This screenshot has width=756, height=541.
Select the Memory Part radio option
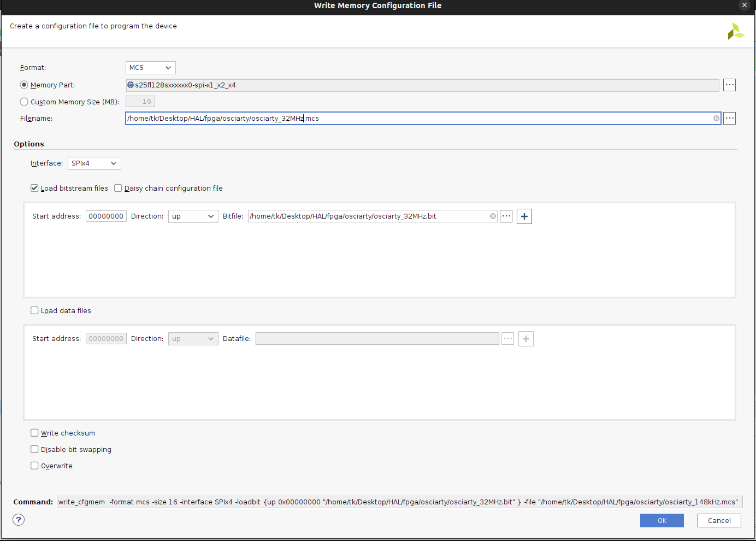(x=24, y=85)
